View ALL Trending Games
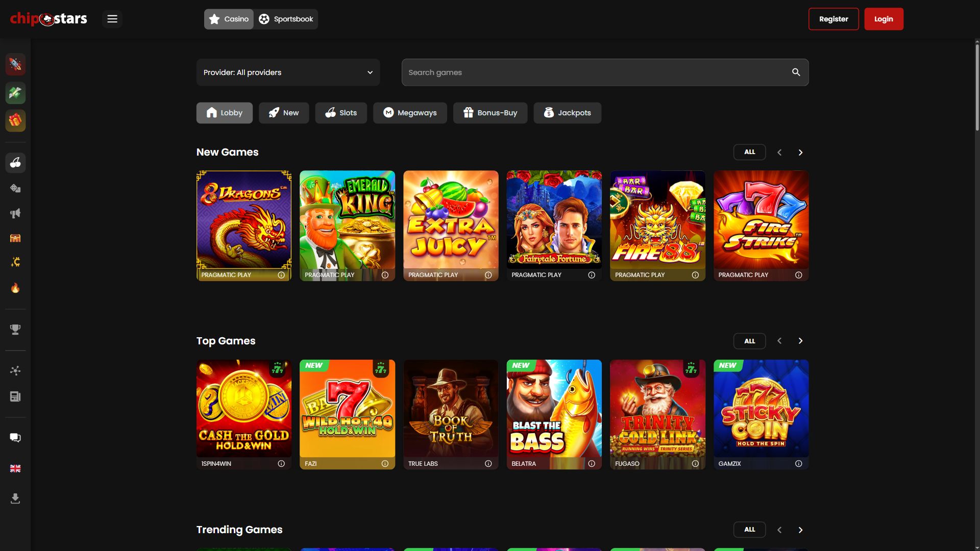 tap(749, 530)
